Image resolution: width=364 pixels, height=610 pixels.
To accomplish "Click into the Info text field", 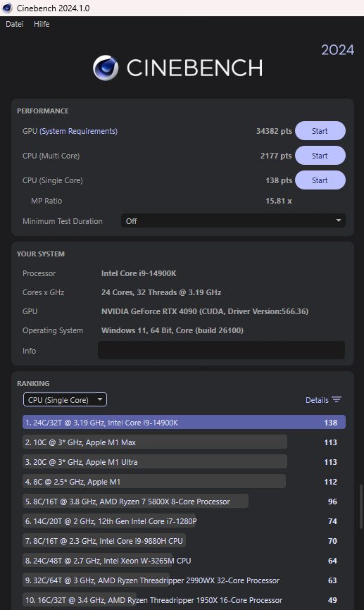I will click(221, 350).
